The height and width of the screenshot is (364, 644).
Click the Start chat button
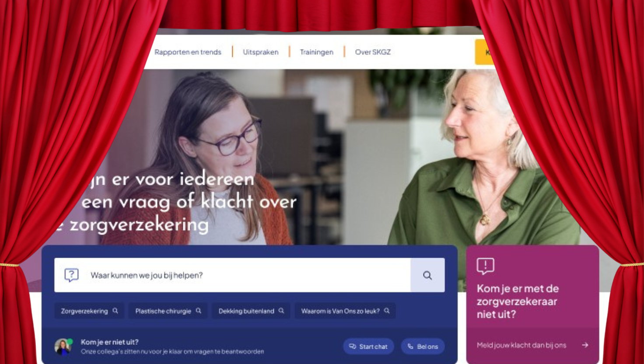[x=368, y=346]
